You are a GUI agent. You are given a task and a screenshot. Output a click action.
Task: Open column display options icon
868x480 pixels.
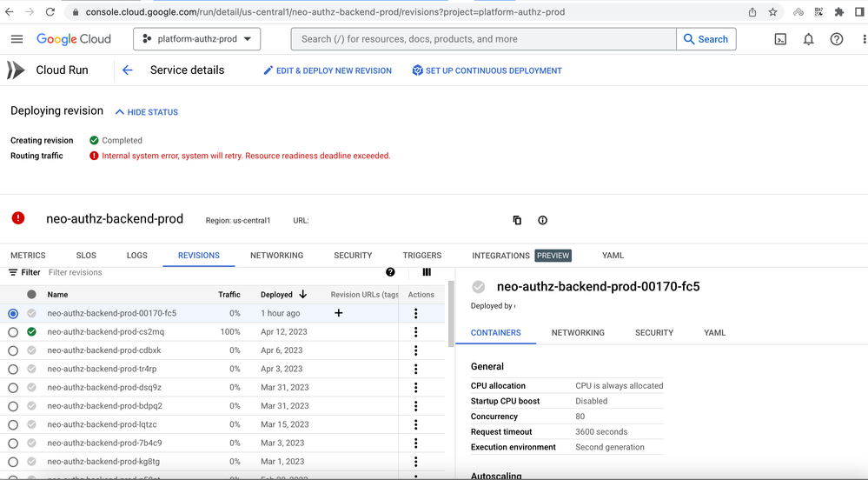[x=427, y=271]
